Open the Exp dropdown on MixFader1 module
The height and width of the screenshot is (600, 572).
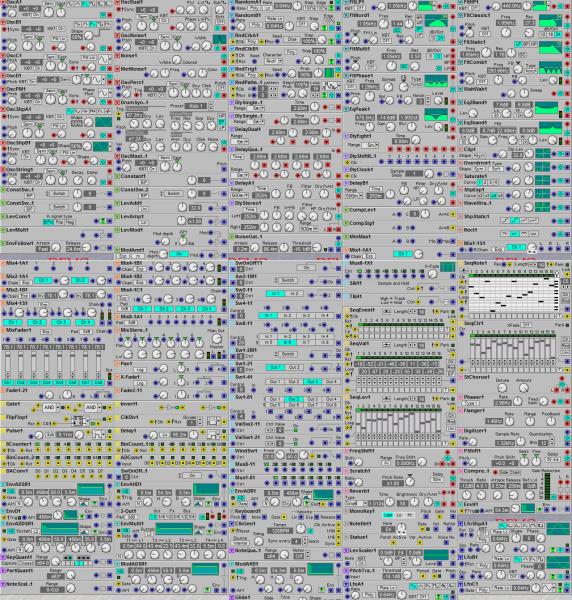(x=46, y=331)
